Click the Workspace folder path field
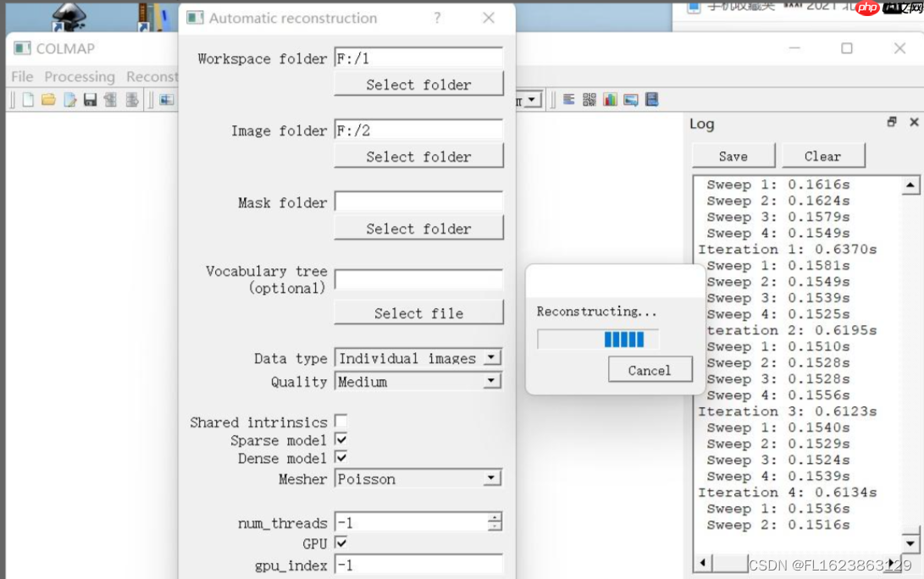The image size is (924, 579). [x=418, y=58]
